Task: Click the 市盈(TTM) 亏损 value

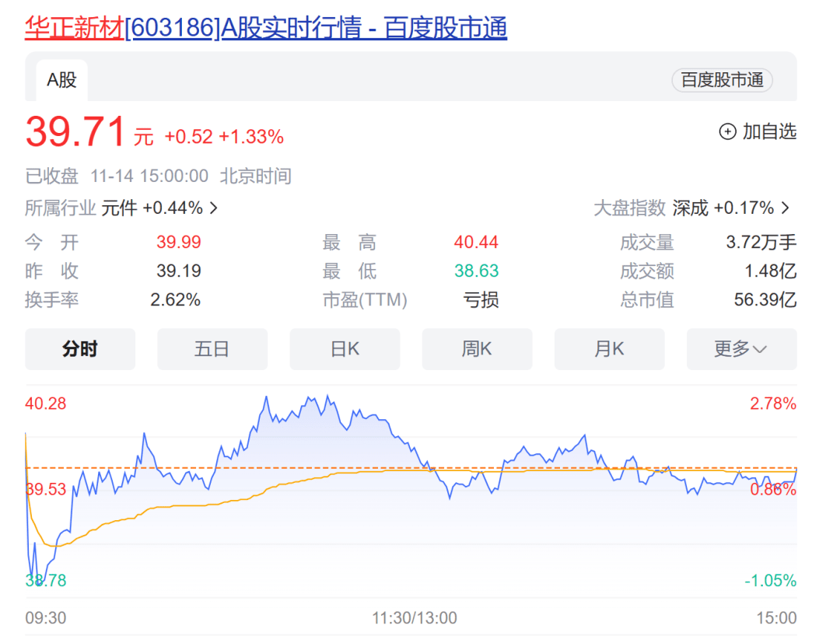Action: click(x=481, y=300)
